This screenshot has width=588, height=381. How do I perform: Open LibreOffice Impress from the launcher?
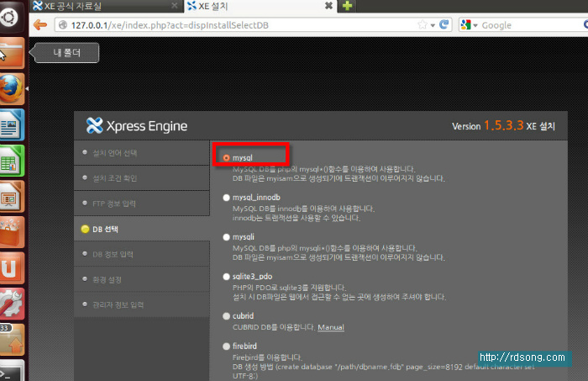pyautogui.click(x=12, y=197)
